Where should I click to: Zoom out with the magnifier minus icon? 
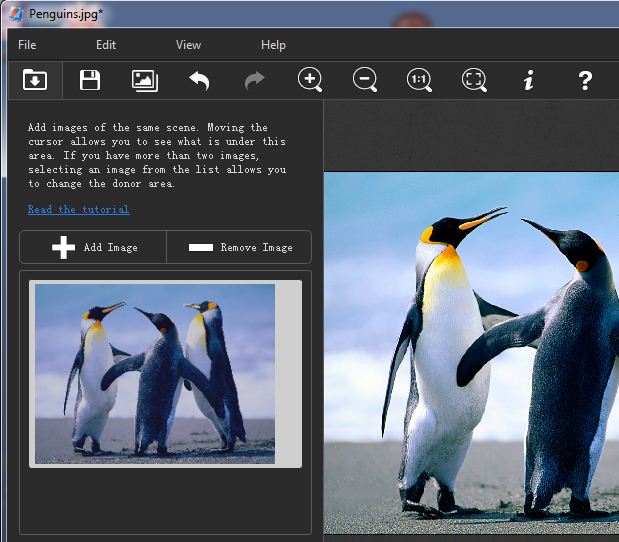[x=365, y=81]
